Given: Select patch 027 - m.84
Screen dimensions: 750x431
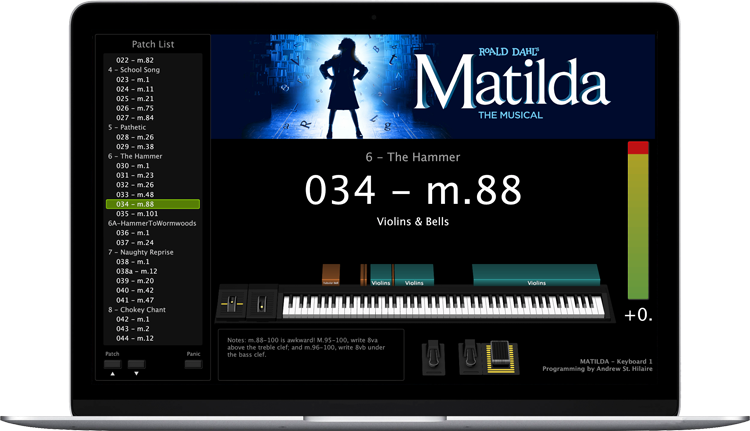Looking at the screenshot, I should (x=153, y=118).
